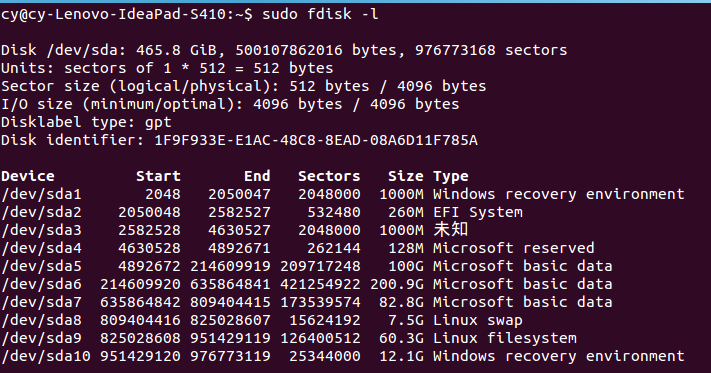711x373 pixels.
Task: Click the 200.9G size value
Action: point(397,284)
